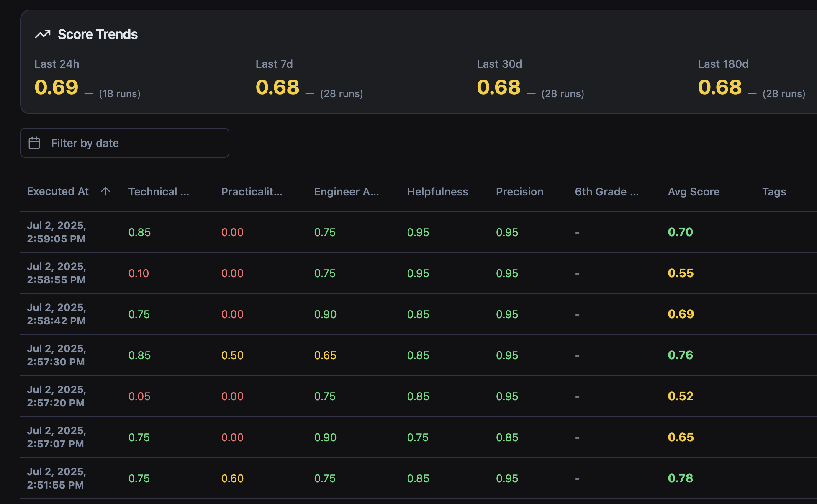The image size is (817, 504).
Task: Click the sort arrow beside Executed At
Action: coord(105,191)
